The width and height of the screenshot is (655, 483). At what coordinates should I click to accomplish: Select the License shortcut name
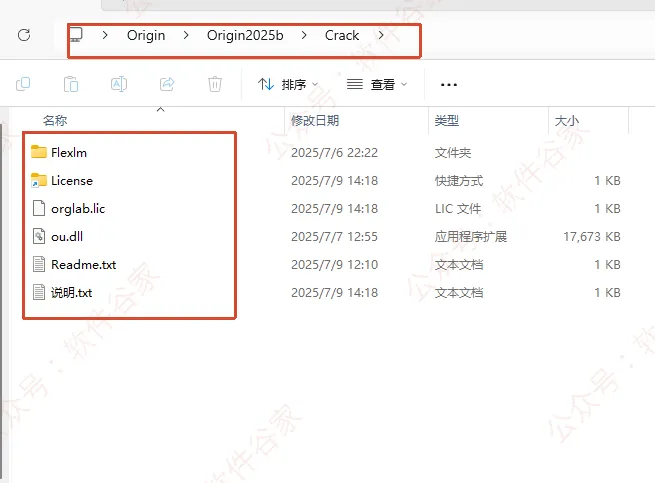pyautogui.click(x=72, y=180)
